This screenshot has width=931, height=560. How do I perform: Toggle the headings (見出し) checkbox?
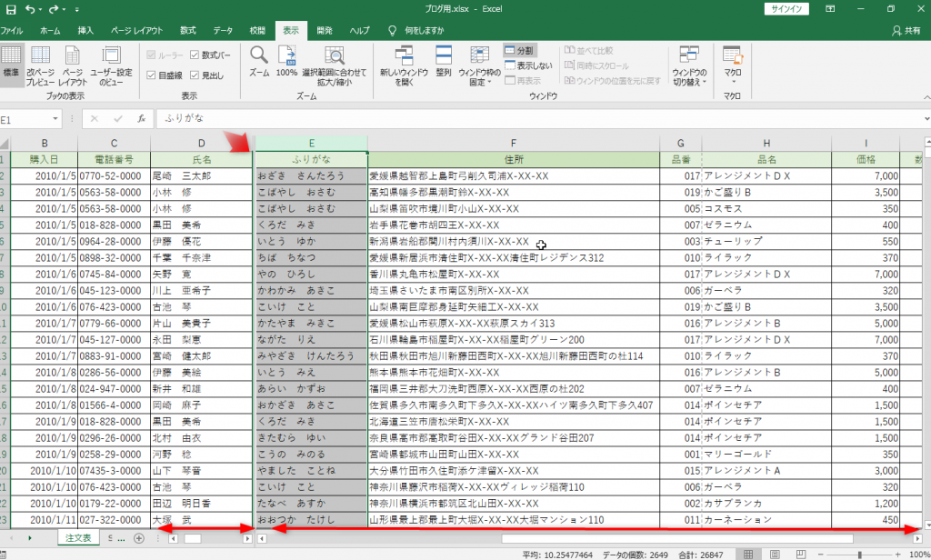pos(195,75)
